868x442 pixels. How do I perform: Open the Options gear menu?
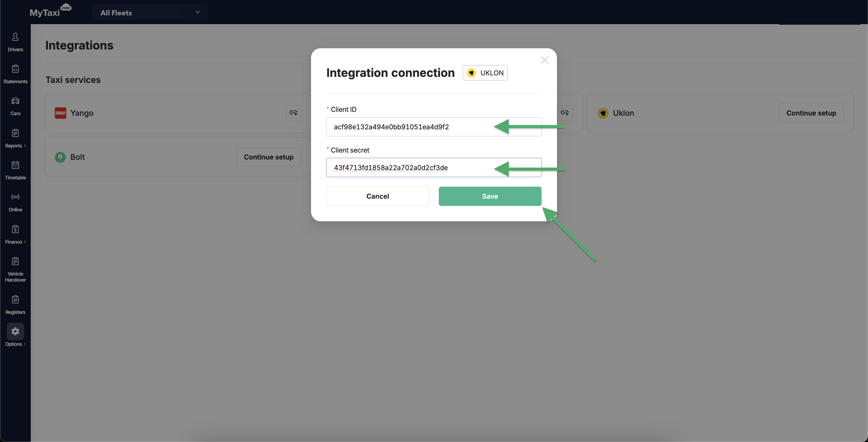15,335
